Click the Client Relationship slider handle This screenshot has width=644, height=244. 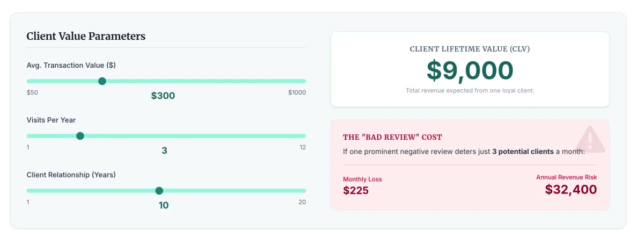click(x=159, y=191)
